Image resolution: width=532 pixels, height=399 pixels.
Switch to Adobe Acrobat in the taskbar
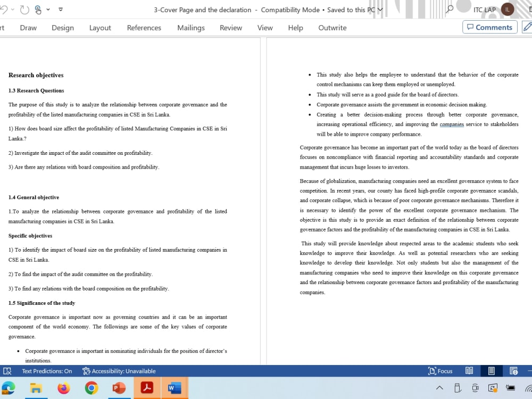point(147,387)
